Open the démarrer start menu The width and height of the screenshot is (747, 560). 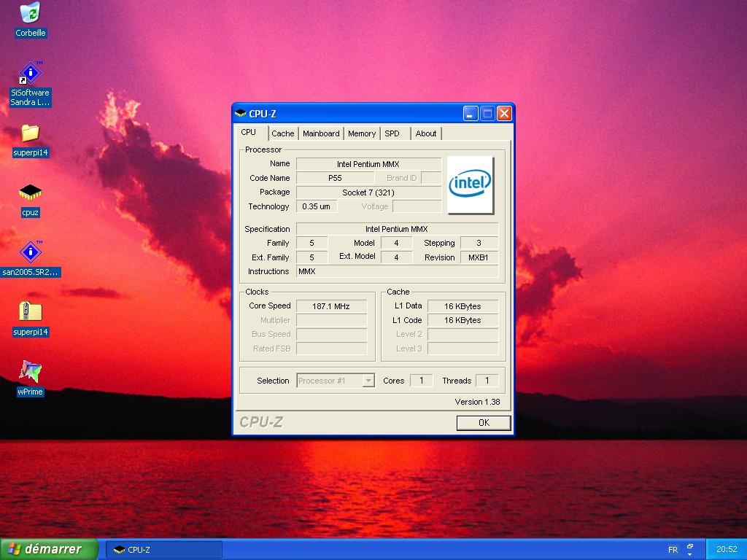(x=49, y=549)
